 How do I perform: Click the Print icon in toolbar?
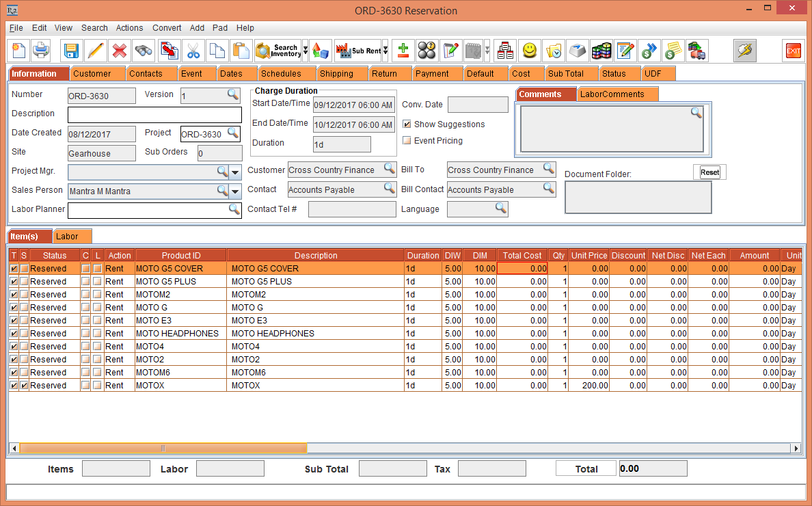(41, 51)
